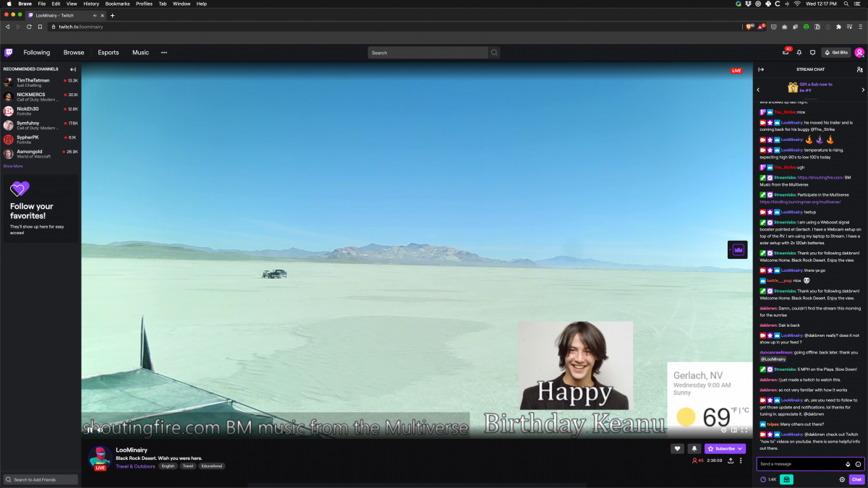This screenshot has height=488, width=868.
Task: Open video player settings gear
Action: pyautogui.click(x=724, y=429)
